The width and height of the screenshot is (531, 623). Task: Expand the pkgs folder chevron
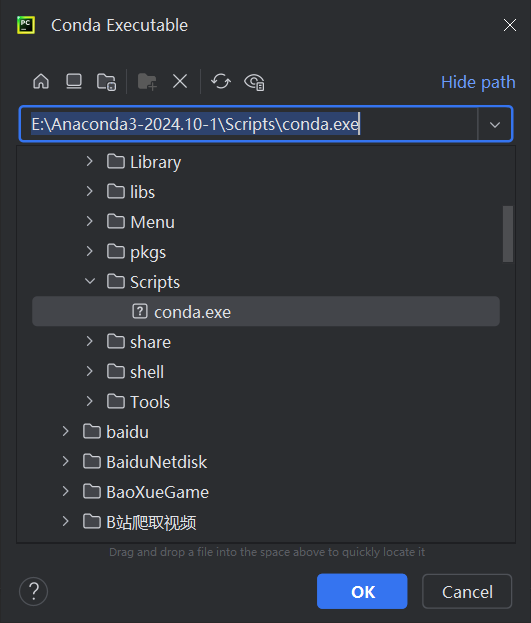pyautogui.click(x=90, y=252)
